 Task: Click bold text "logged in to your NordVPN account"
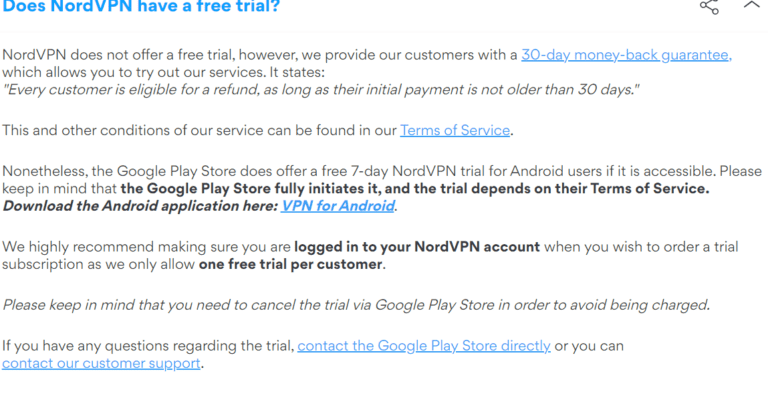[x=417, y=247]
